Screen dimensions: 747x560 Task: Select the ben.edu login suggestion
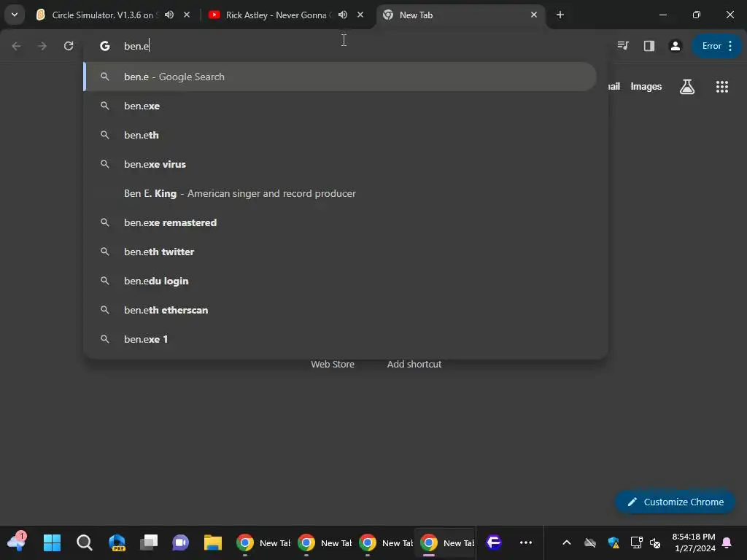pos(340,281)
